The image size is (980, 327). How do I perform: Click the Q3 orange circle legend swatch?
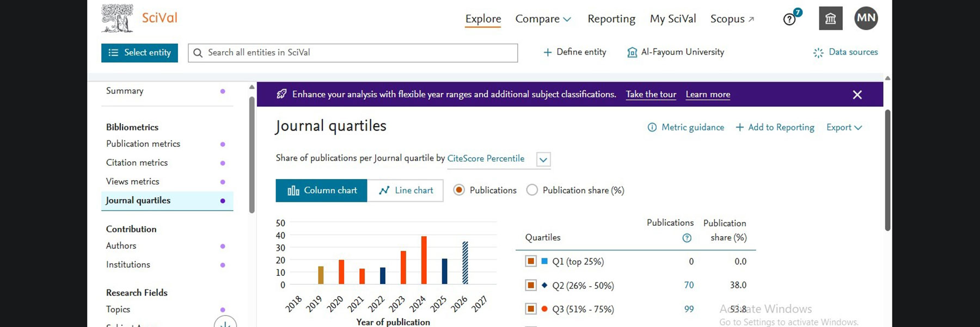pyautogui.click(x=544, y=309)
